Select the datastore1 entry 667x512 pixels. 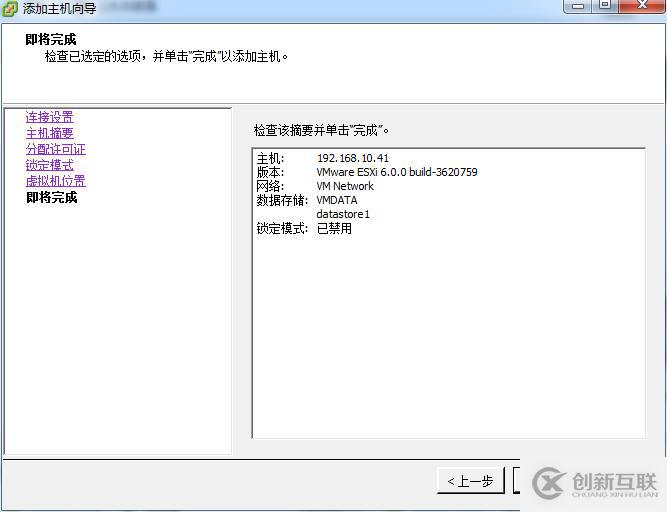click(x=343, y=214)
